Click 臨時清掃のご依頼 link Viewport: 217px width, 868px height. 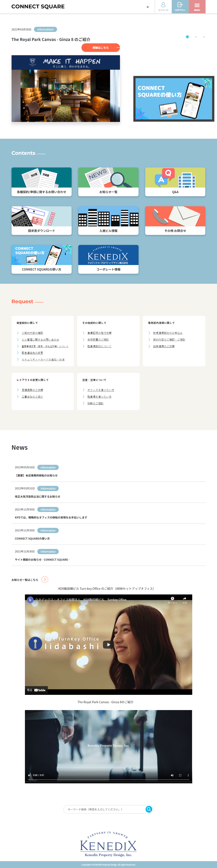pos(164,346)
